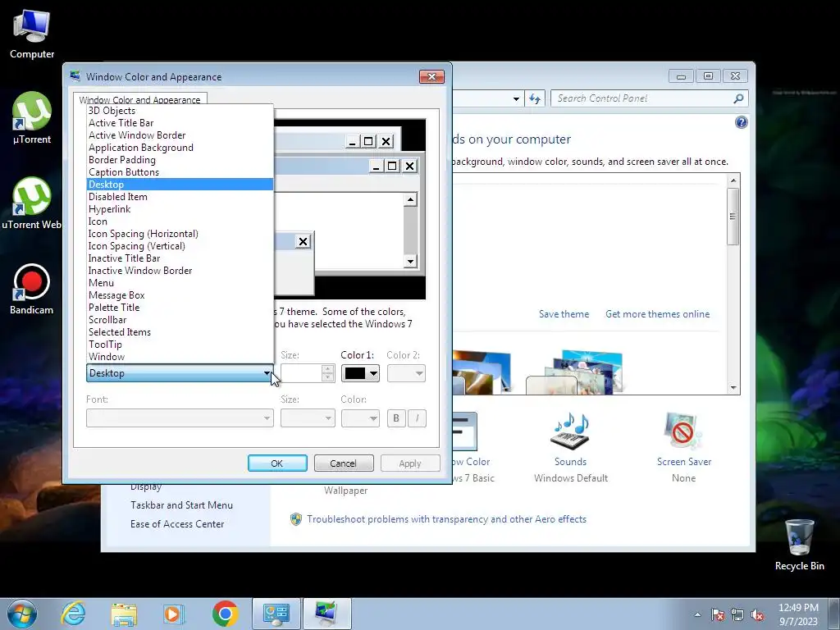The width and height of the screenshot is (840, 630).
Task: Choose Active Title Bar in the item list
Action: coord(180,123)
